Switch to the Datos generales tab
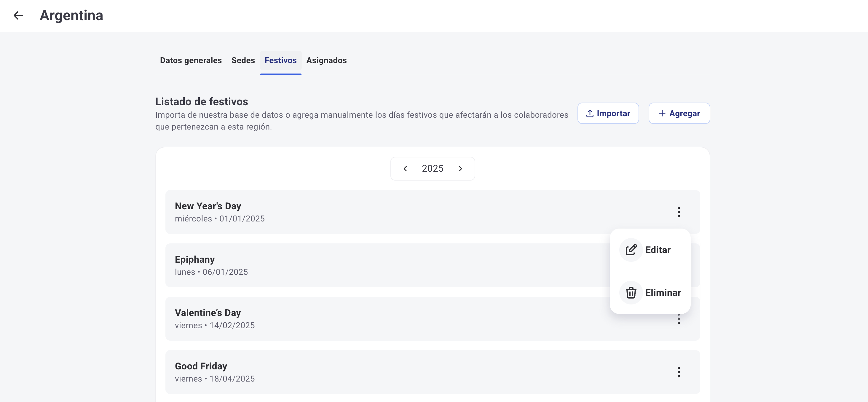 (191, 60)
